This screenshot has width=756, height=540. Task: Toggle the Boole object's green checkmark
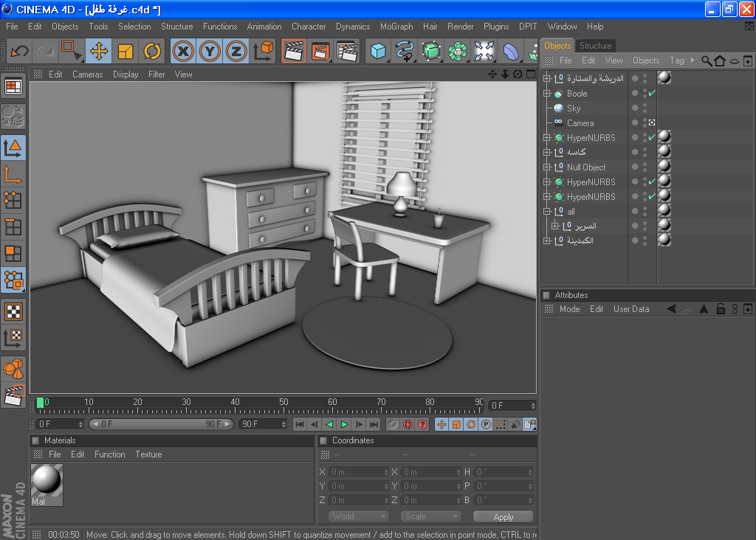(x=652, y=93)
